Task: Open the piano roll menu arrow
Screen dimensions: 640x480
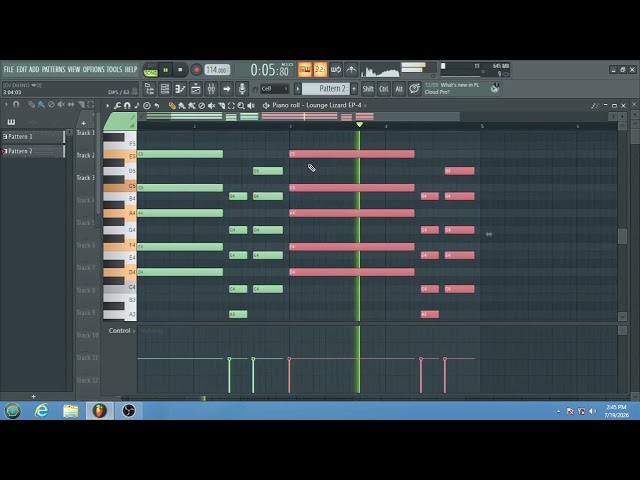Action: [x=107, y=106]
